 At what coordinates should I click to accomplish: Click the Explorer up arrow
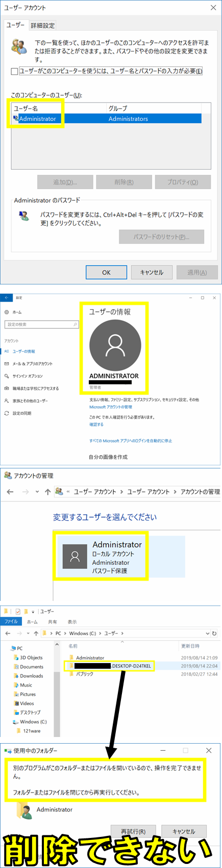click(36, 634)
